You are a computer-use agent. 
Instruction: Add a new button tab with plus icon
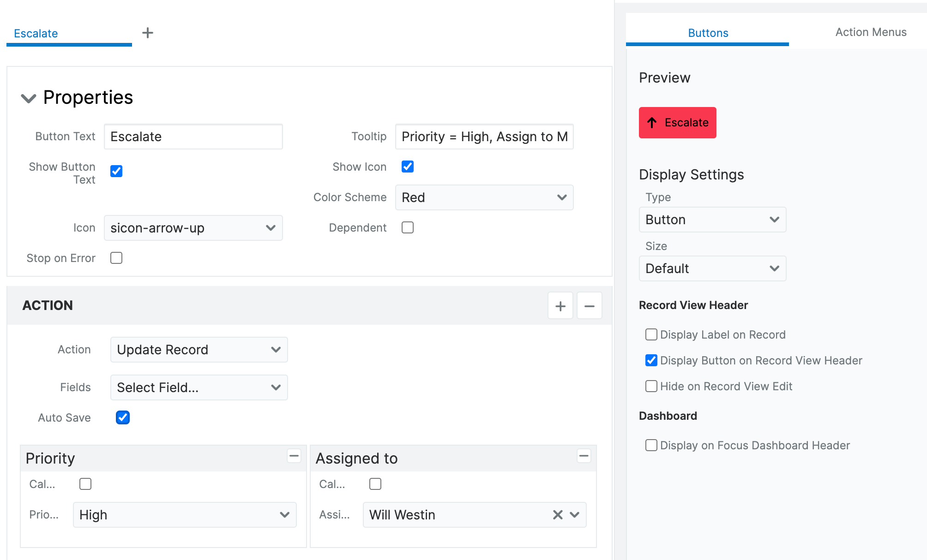[148, 32]
